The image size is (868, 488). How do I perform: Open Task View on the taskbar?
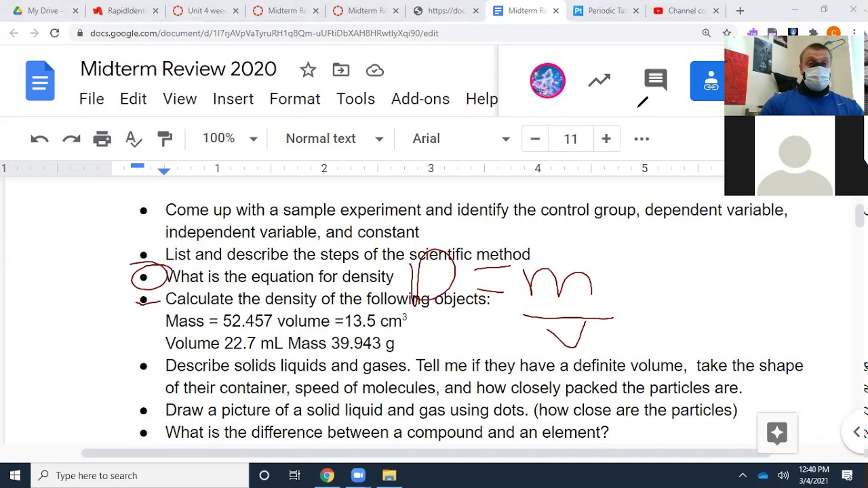(295, 475)
